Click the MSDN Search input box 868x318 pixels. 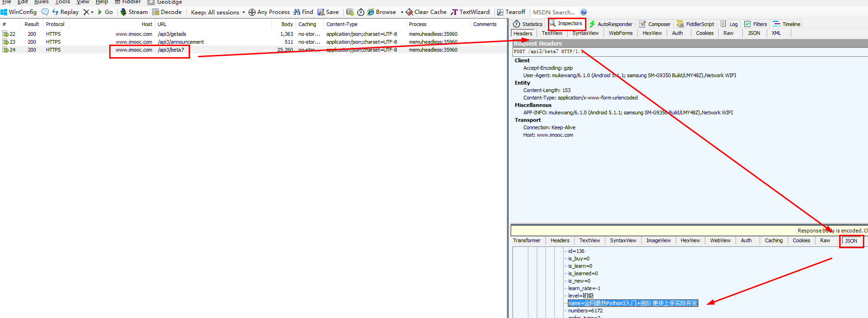(554, 12)
